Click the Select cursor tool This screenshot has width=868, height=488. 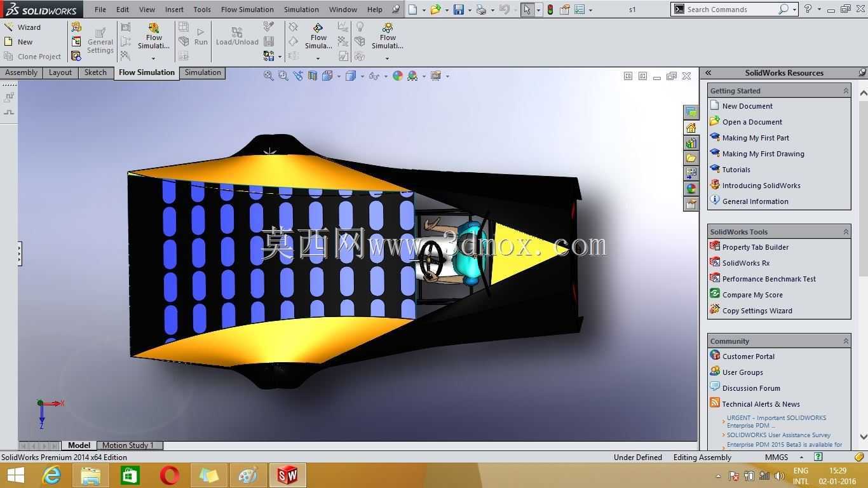(527, 10)
